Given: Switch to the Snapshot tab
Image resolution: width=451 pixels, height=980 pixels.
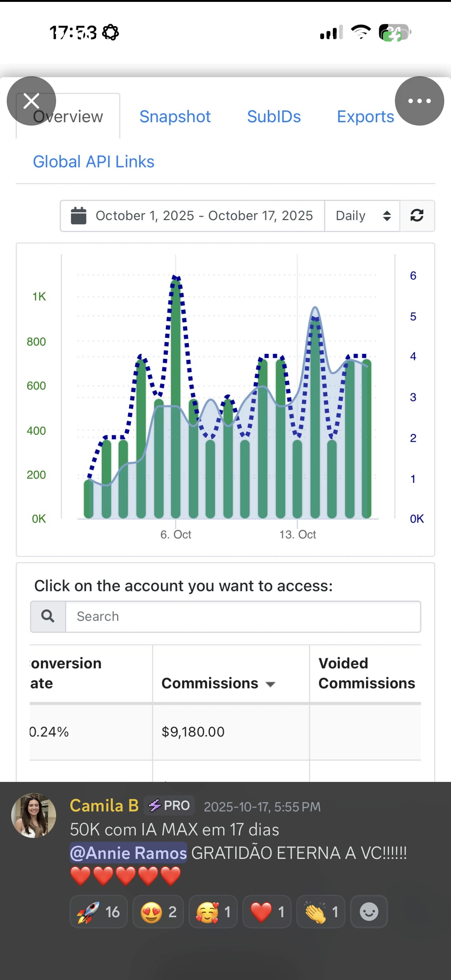Looking at the screenshot, I should click(x=175, y=117).
